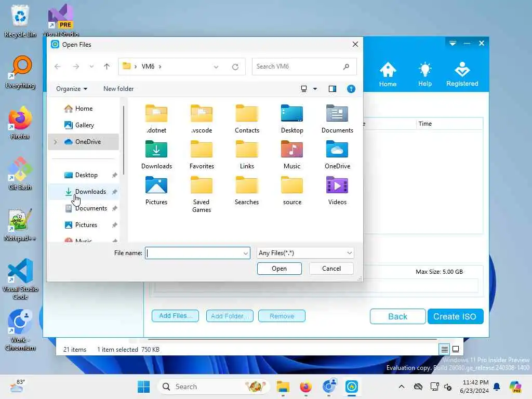Viewport: 532px width, 399px height.
Task: Open the dialog help button
Action: (351, 89)
